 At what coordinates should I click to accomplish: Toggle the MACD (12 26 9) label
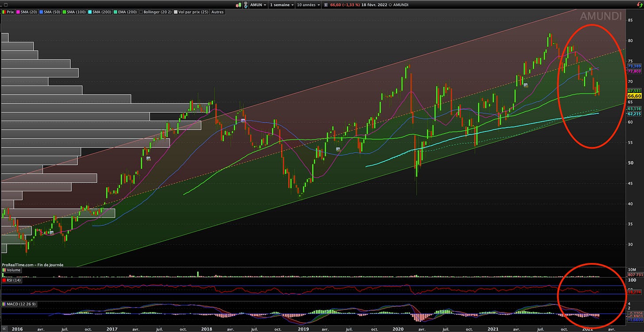tap(19, 305)
